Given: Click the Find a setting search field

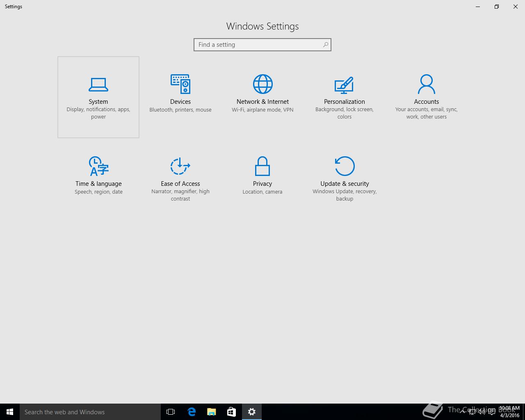Looking at the screenshot, I should (x=262, y=45).
